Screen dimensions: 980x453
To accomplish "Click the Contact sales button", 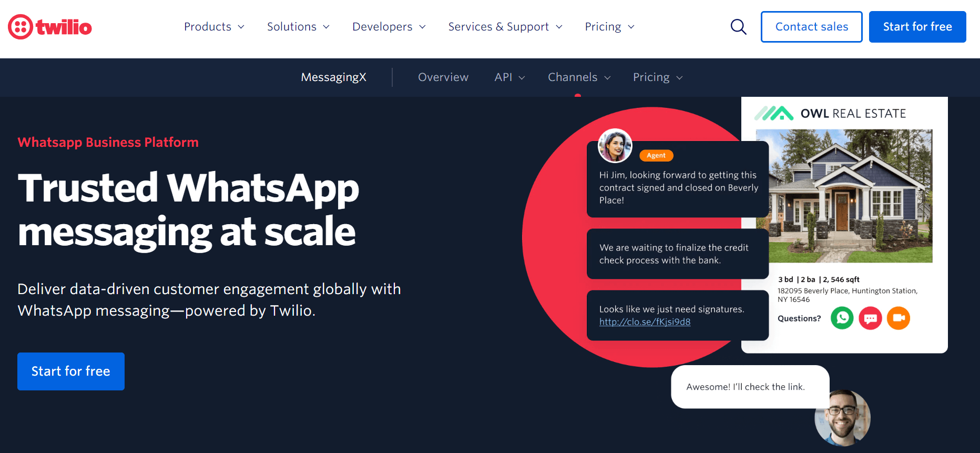I will tap(811, 27).
